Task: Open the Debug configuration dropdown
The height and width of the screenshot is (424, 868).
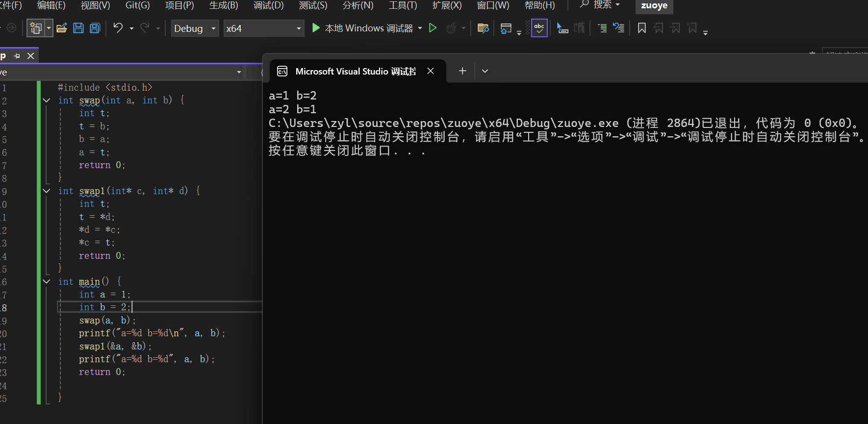Action: [195, 28]
